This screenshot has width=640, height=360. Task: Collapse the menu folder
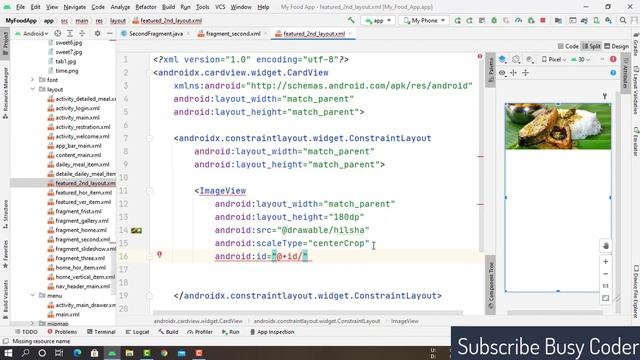pyautogui.click(x=32, y=296)
